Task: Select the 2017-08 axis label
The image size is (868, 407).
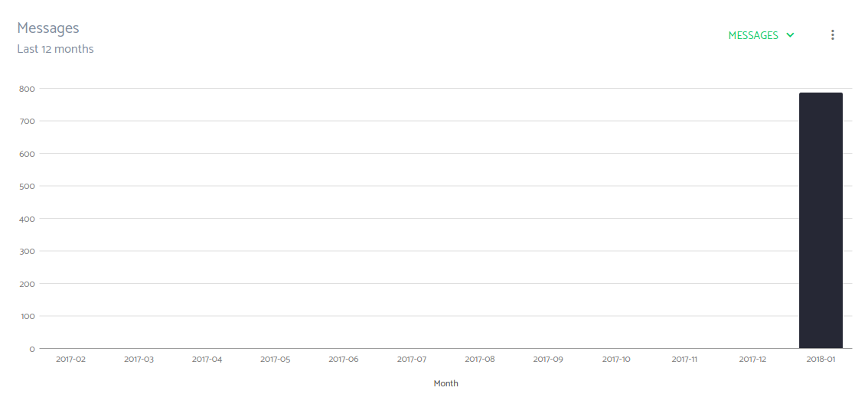Action: [x=480, y=359]
